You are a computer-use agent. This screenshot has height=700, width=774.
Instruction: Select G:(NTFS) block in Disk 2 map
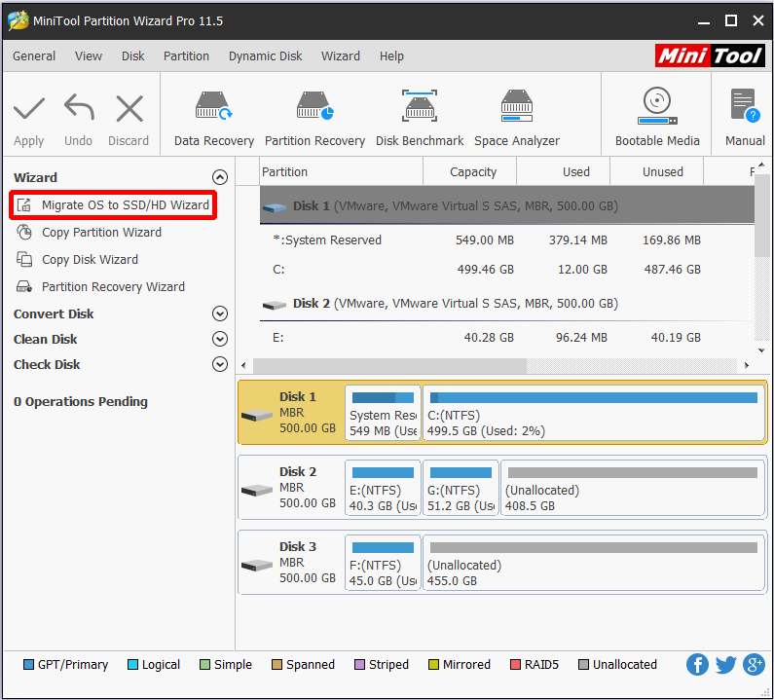click(461, 488)
